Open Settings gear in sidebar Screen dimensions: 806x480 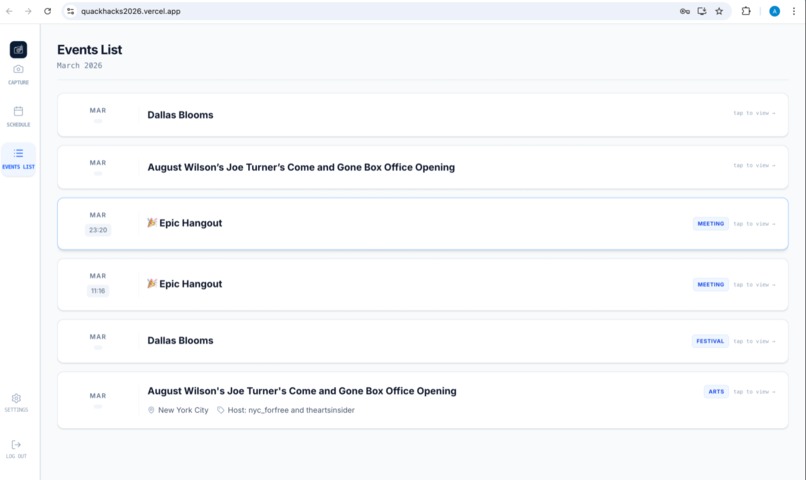[x=16, y=398]
